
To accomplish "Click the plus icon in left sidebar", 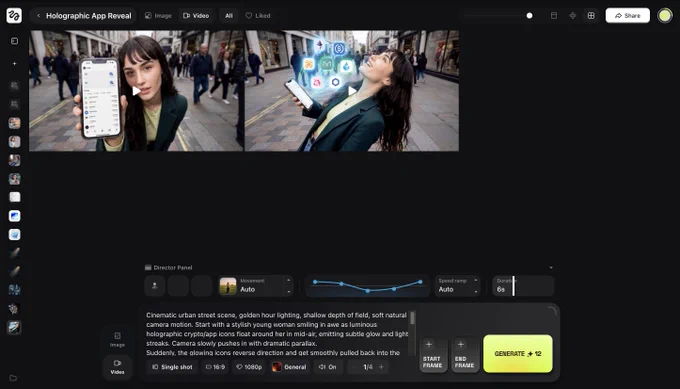I will tap(14, 63).
